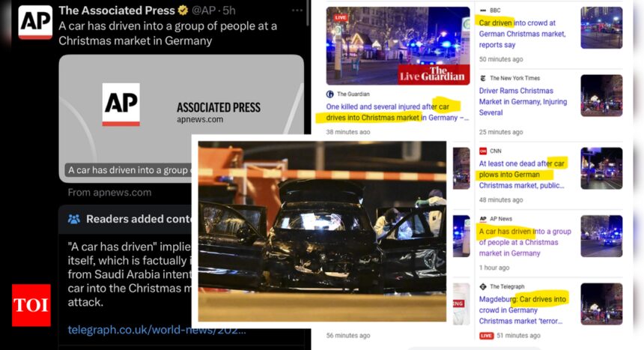
Task: Open the @AP handle link
Action: pyautogui.click(x=203, y=10)
